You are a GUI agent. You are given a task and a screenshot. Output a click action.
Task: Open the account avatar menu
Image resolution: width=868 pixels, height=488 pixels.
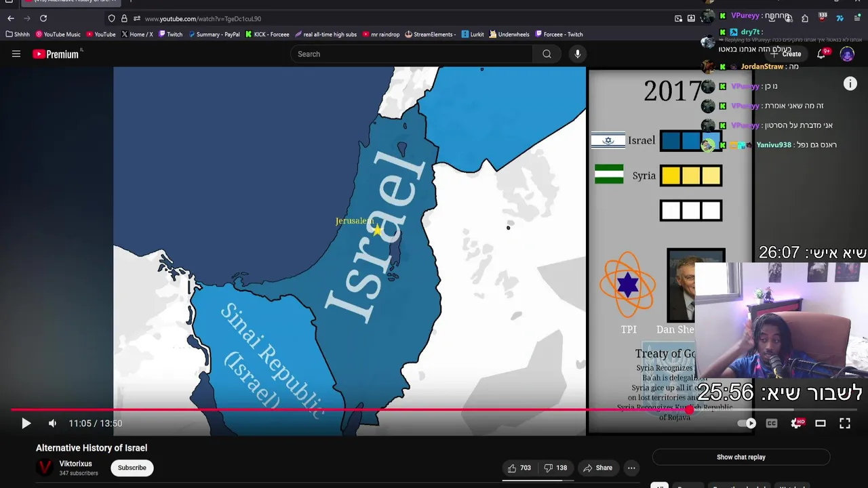pyautogui.click(x=847, y=54)
